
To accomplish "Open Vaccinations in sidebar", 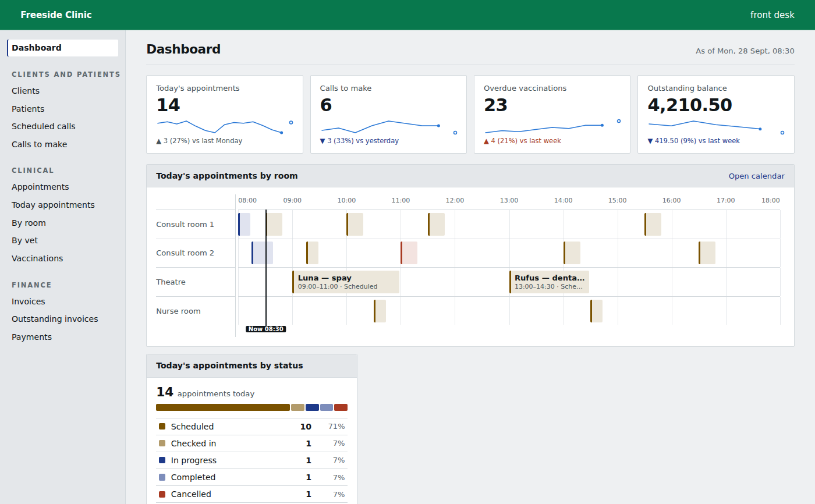I will click(x=37, y=258).
